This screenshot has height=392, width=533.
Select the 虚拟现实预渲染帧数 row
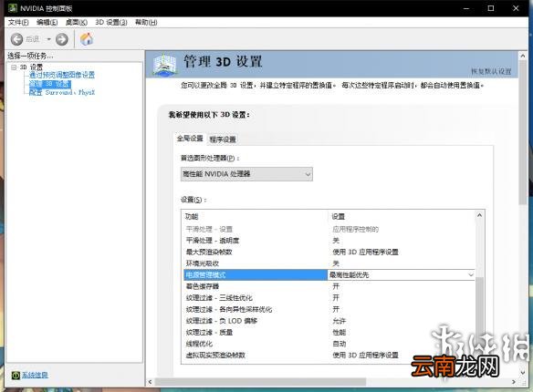[x=329, y=356]
